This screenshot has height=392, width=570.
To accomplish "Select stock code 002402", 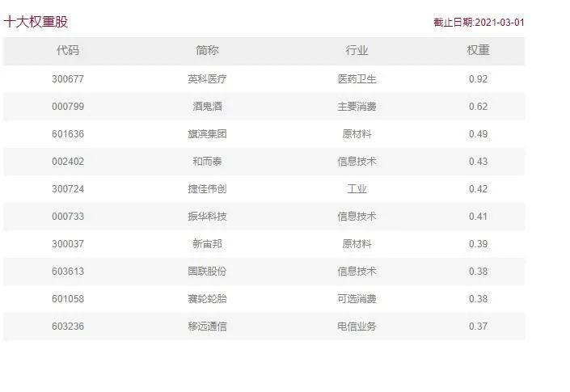I will [68, 162].
